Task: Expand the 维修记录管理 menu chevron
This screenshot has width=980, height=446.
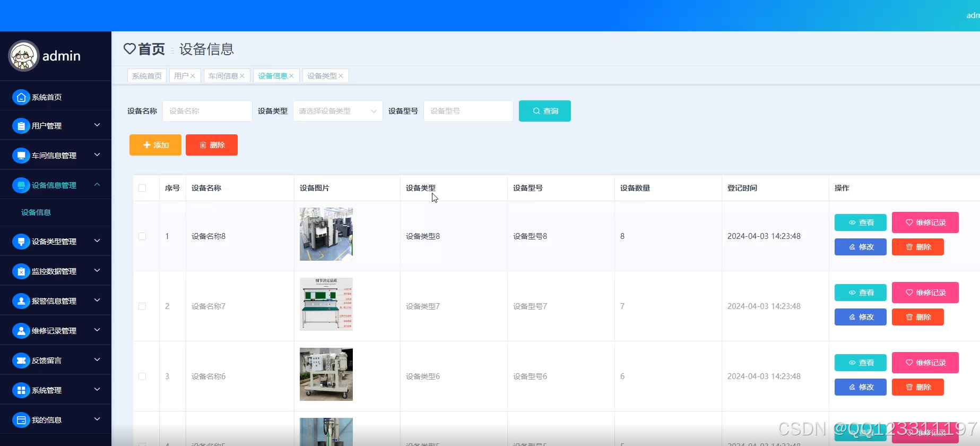Action: pyautogui.click(x=97, y=330)
